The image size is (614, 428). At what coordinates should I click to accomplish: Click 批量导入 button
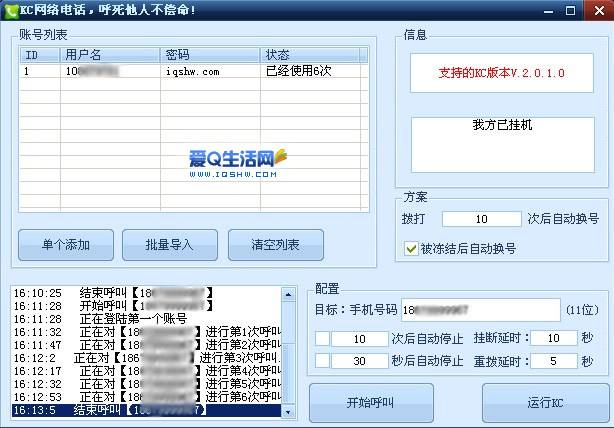click(170, 245)
